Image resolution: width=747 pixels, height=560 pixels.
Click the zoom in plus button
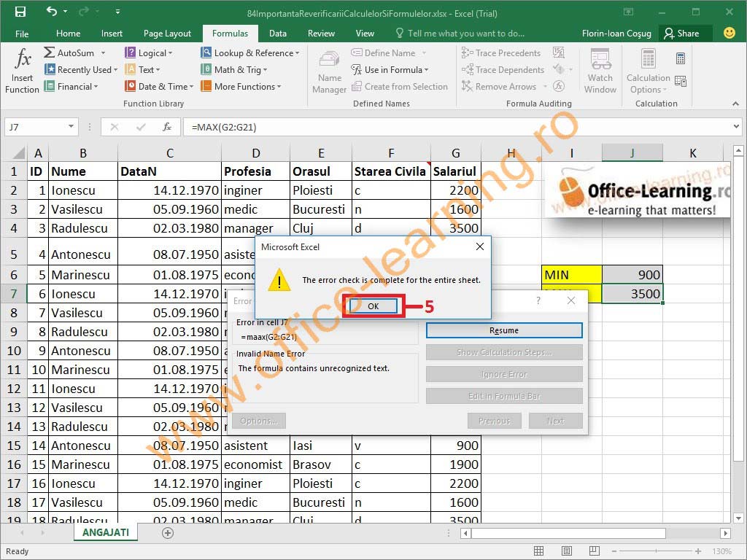[698, 551]
